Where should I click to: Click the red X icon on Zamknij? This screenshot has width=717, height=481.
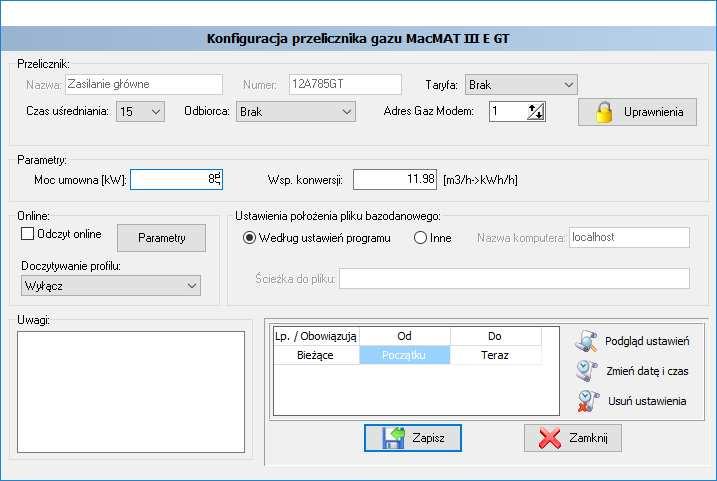click(x=550, y=438)
